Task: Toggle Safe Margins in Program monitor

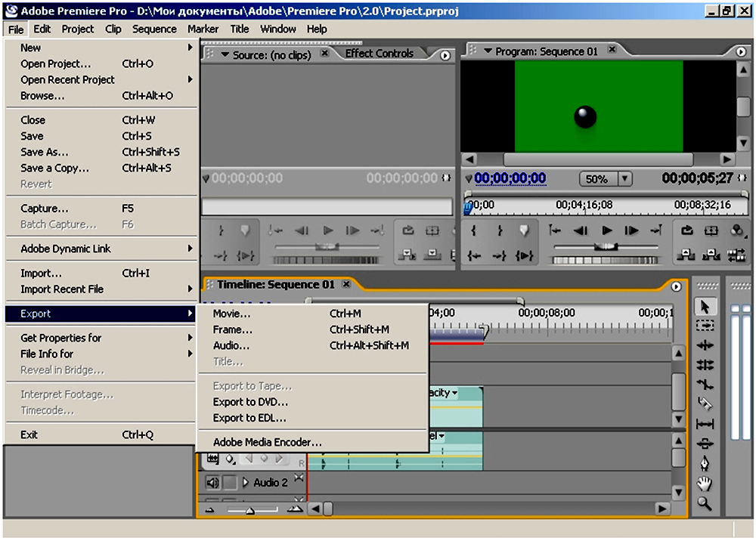Action: [711, 230]
